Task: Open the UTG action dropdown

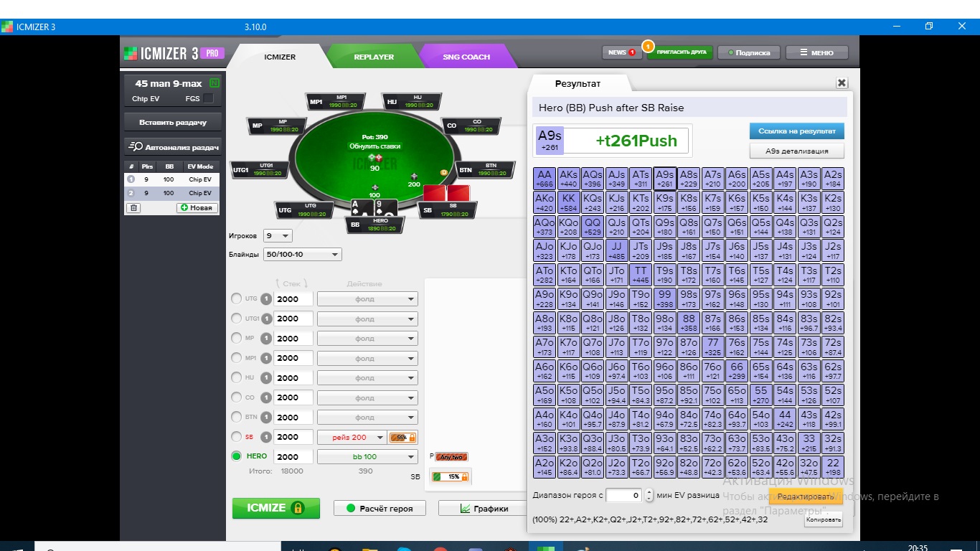Action: (x=367, y=299)
